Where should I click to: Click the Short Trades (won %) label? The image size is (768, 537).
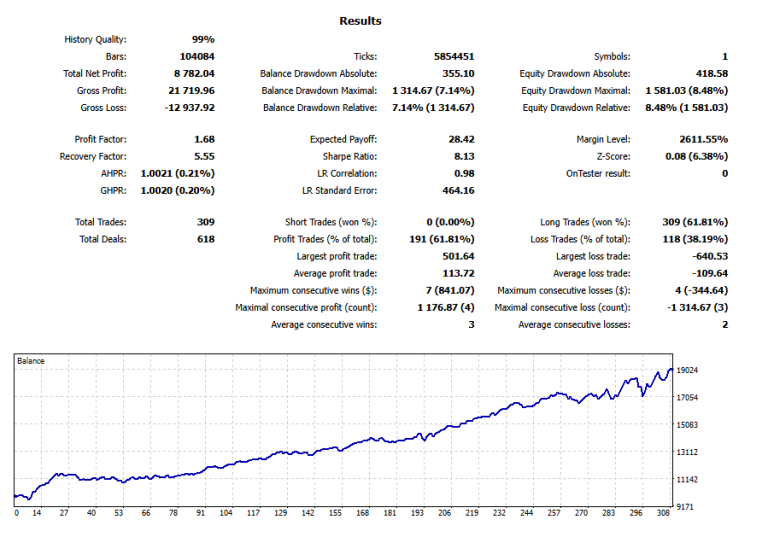coord(331,222)
